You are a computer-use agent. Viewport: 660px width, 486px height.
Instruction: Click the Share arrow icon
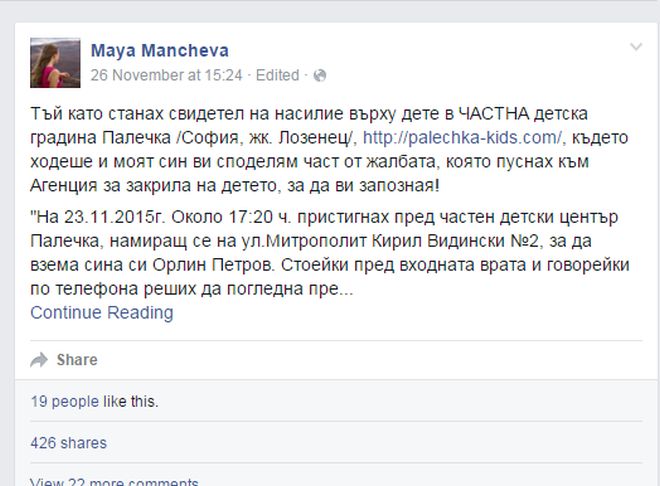pyautogui.click(x=39, y=360)
